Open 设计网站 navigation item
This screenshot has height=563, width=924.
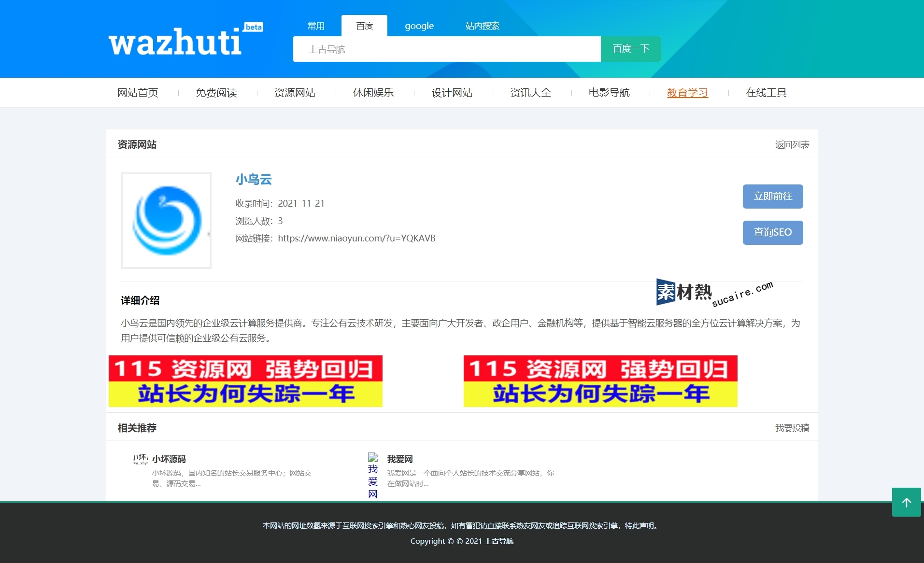click(452, 93)
